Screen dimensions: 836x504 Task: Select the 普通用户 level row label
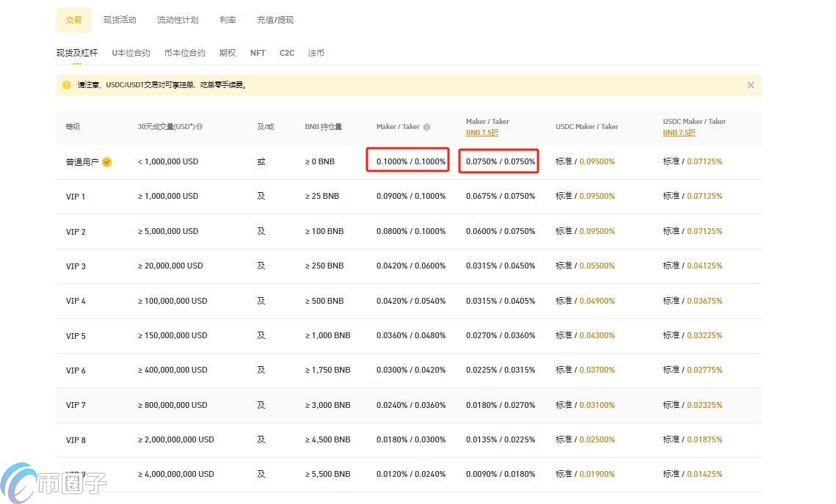82,162
